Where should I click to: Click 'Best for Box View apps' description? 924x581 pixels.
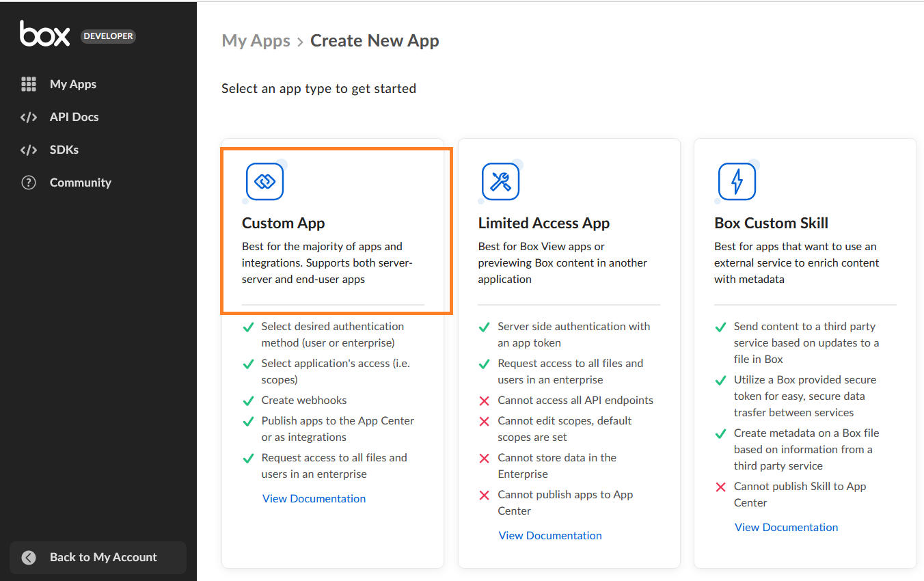[x=562, y=262]
